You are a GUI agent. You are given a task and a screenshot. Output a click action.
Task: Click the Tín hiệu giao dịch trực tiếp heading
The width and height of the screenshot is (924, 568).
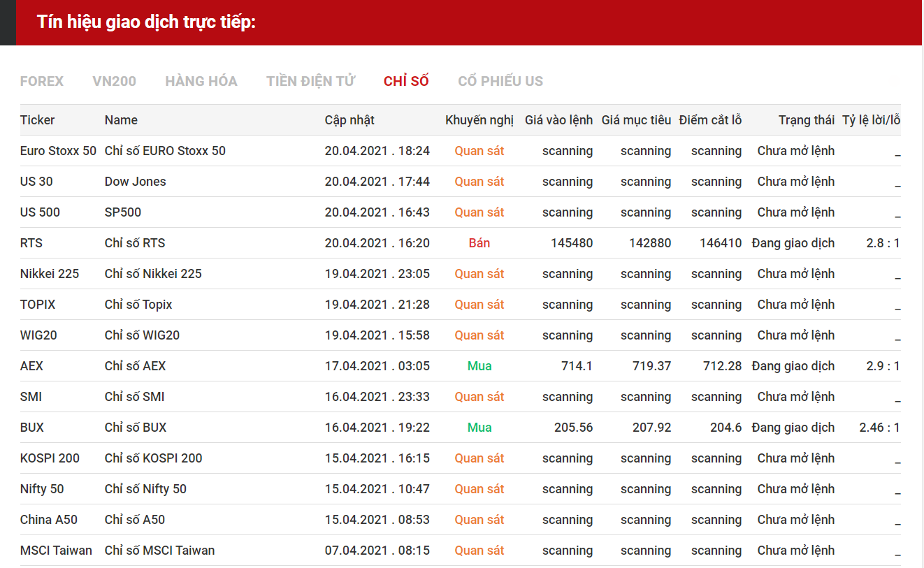coord(147,22)
